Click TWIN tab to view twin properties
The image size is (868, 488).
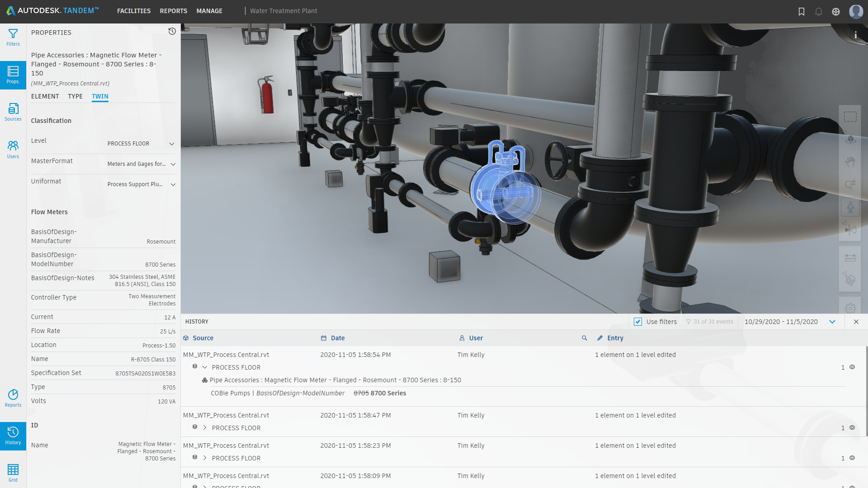(x=99, y=96)
